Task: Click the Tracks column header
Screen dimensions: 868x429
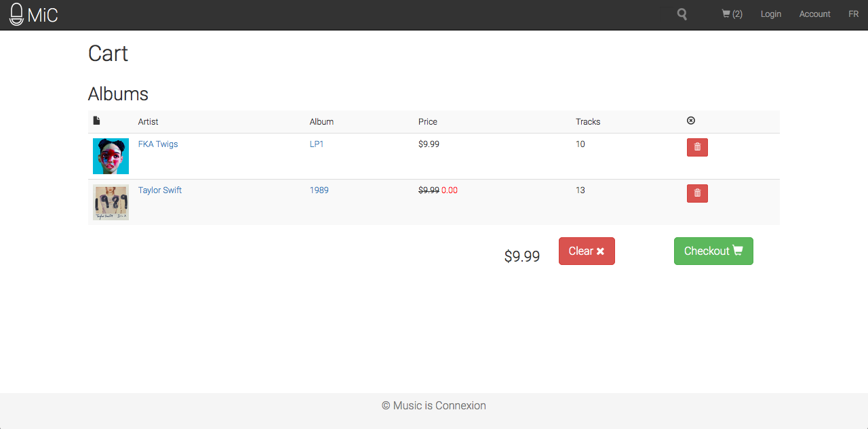Action: click(x=588, y=121)
